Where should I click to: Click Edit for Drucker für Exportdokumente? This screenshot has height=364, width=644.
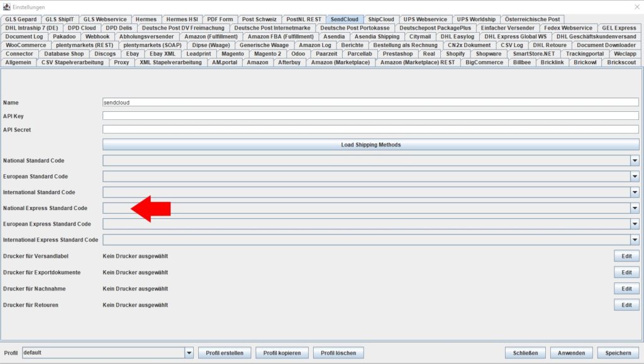coord(626,272)
